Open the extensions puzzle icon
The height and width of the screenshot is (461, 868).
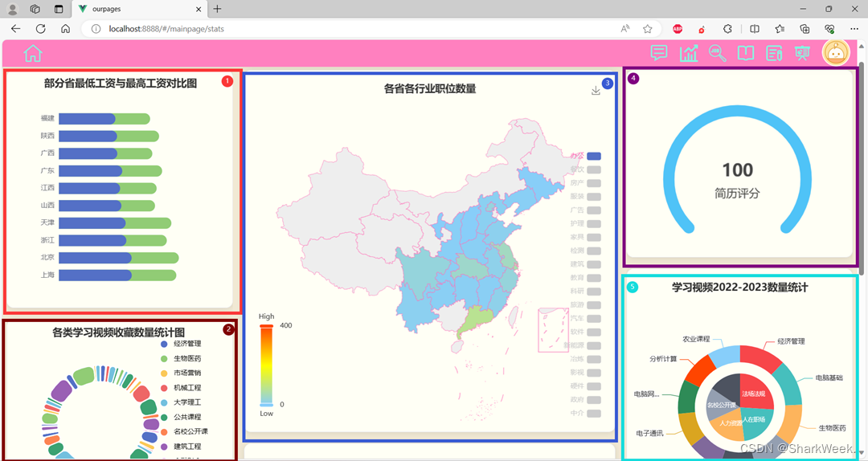(728, 29)
